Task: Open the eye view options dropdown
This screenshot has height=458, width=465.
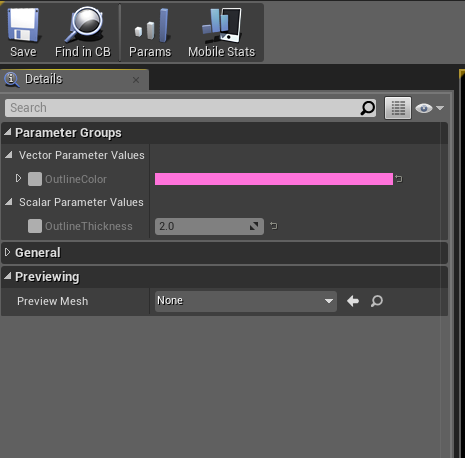Action: [430, 108]
